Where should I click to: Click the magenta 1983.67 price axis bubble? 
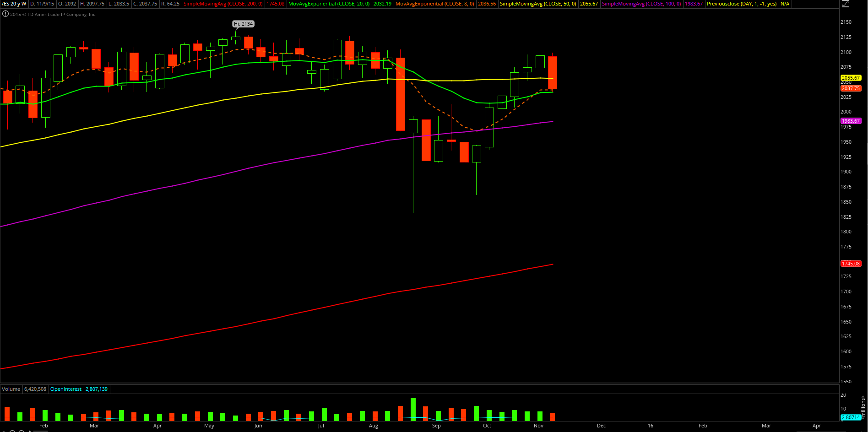[851, 121]
